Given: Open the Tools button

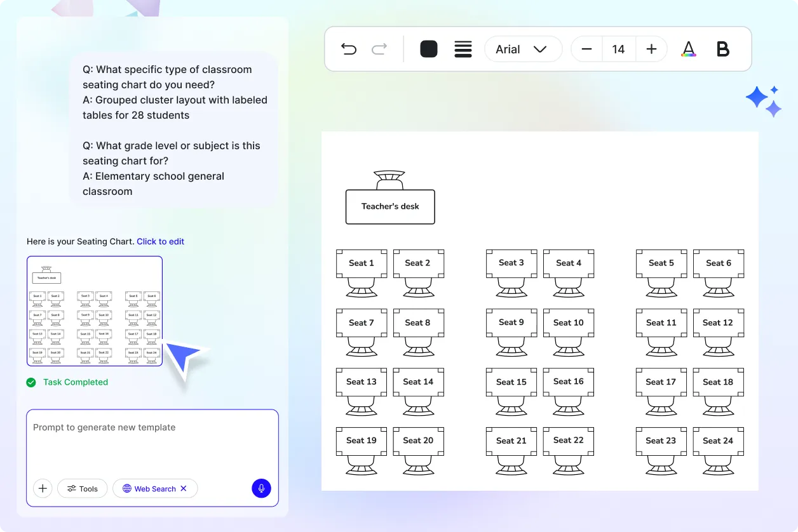Looking at the screenshot, I should 83,488.
